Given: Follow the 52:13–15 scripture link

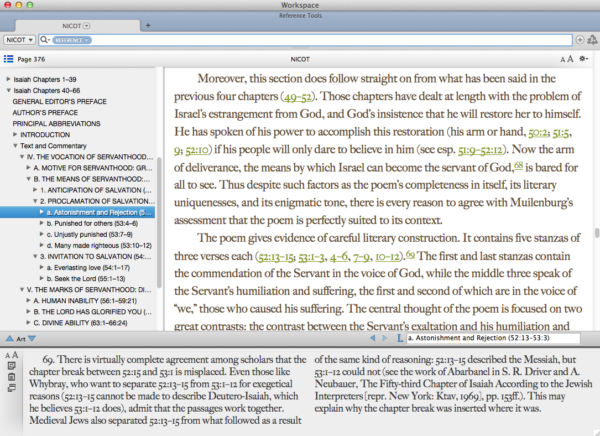Looking at the screenshot, I should (x=276, y=256).
